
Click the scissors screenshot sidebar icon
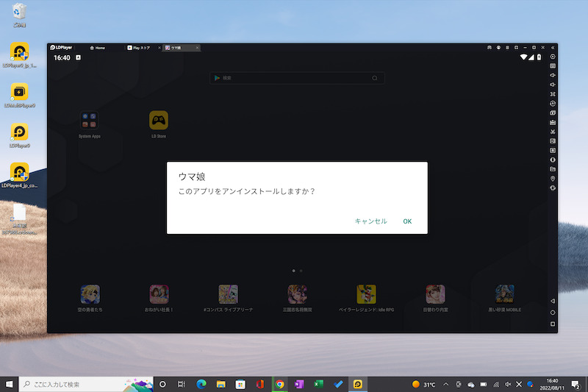point(553,131)
